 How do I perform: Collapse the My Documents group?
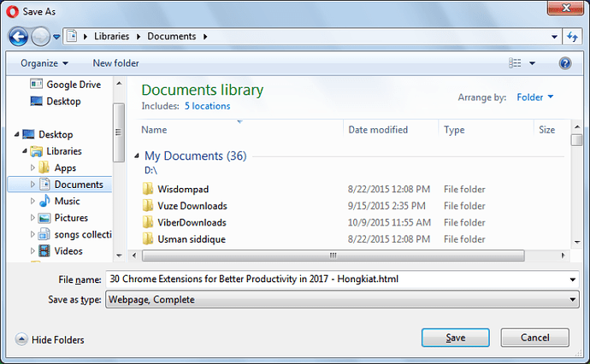pyautogui.click(x=137, y=156)
